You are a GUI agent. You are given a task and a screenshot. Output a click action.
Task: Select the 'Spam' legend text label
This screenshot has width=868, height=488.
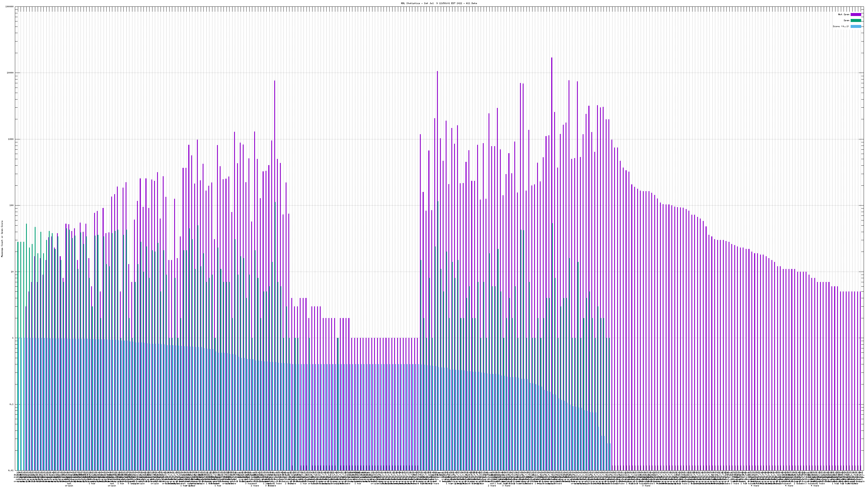pos(846,21)
